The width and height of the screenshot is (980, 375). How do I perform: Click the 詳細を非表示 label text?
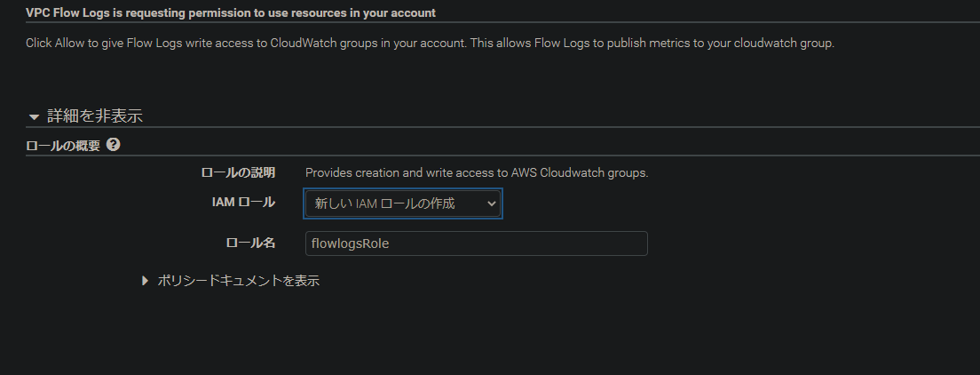(x=95, y=116)
